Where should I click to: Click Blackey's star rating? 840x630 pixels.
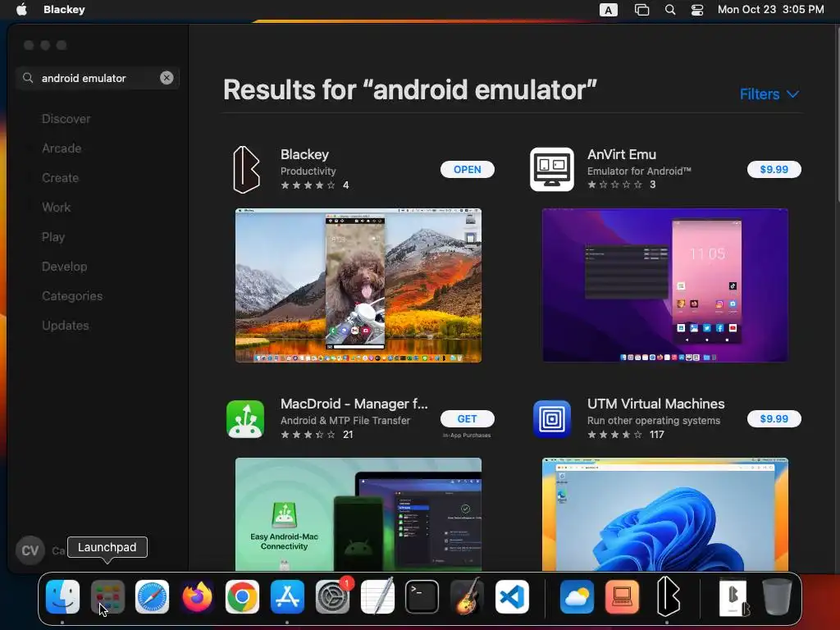pyautogui.click(x=308, y=185)
